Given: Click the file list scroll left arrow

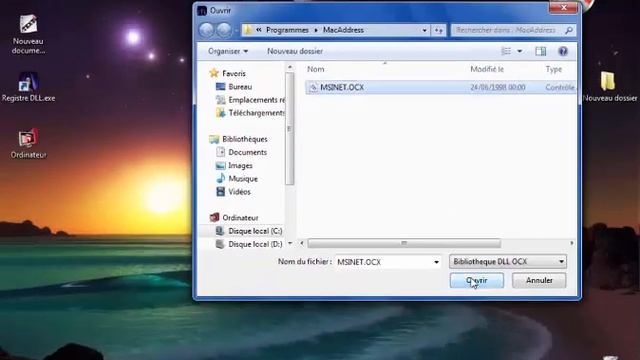Looking at the screenshot, I should point(302,243).
